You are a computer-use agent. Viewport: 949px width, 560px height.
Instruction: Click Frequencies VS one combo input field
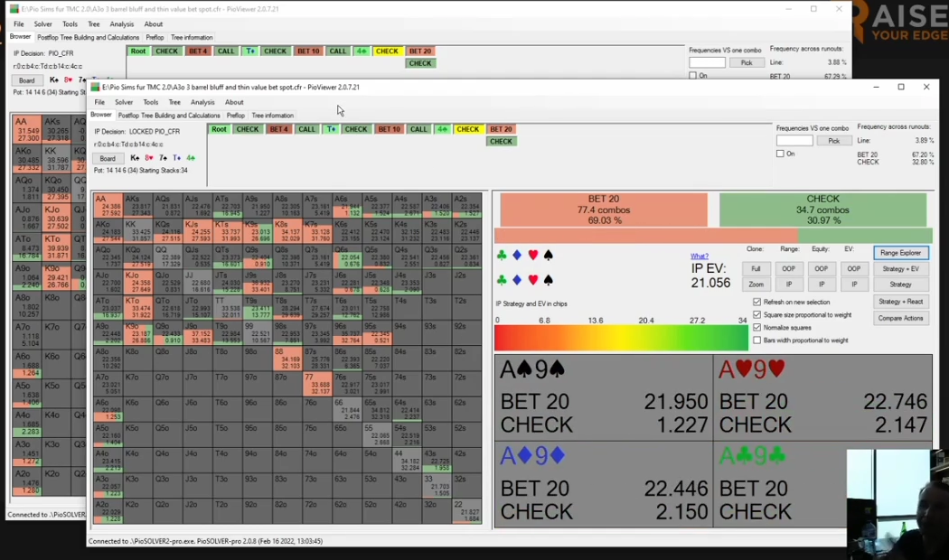[794, 141]
